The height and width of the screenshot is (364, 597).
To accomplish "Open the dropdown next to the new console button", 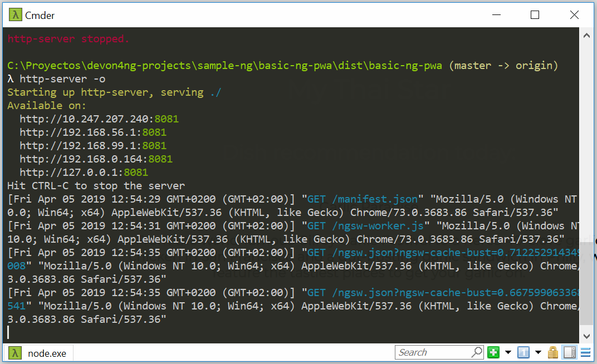I will [507, 352].
